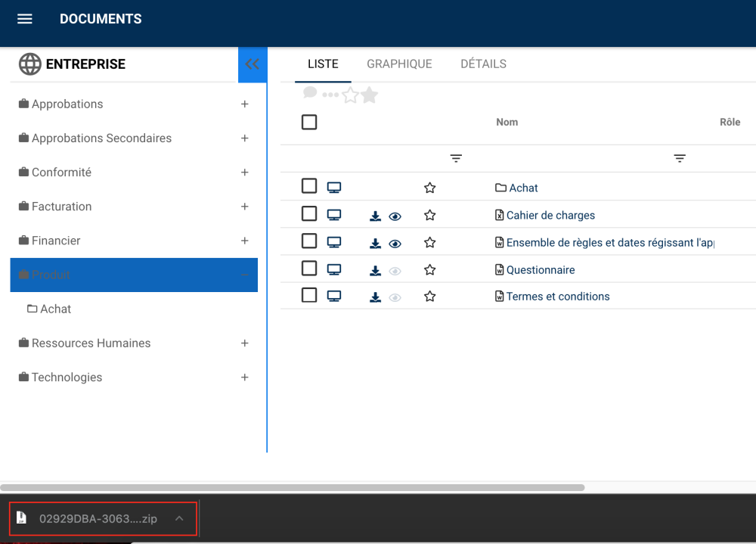Check the Questionnaire row checkbox
The height and width of the screenshot is (544, 756).
[309, 269]
